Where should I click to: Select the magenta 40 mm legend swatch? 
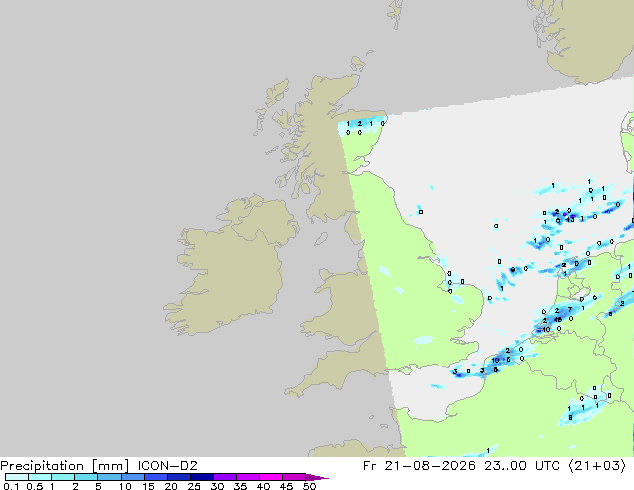pyautogui.click(x=271, y=477)
